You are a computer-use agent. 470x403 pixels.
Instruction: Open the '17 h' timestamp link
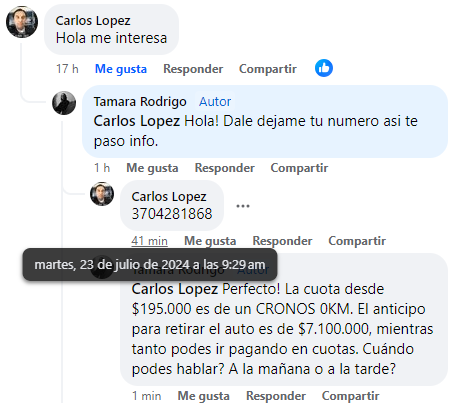[67, 69]
